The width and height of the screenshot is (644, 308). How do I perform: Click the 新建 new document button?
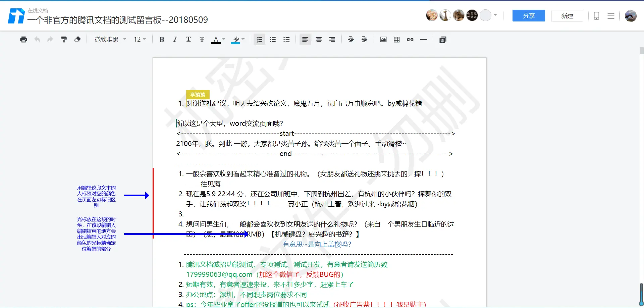click(567, 16)
